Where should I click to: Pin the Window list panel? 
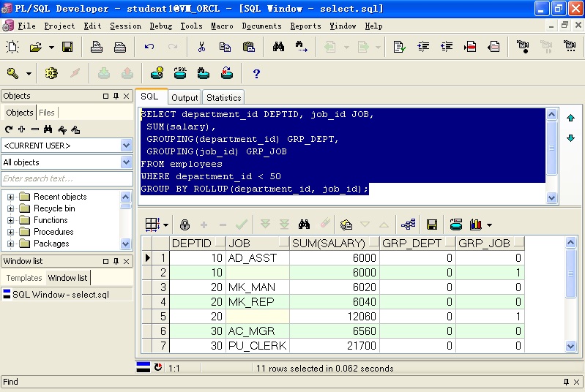pos(116,261)
